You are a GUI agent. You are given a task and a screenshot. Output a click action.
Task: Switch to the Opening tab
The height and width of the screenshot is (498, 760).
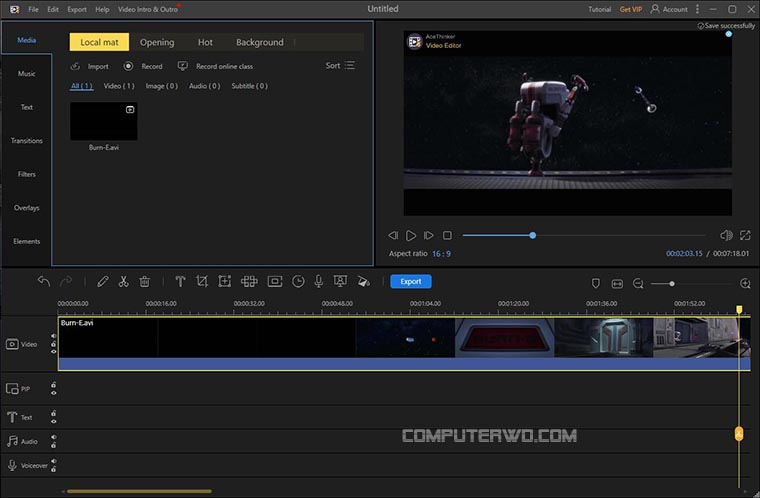157,42
